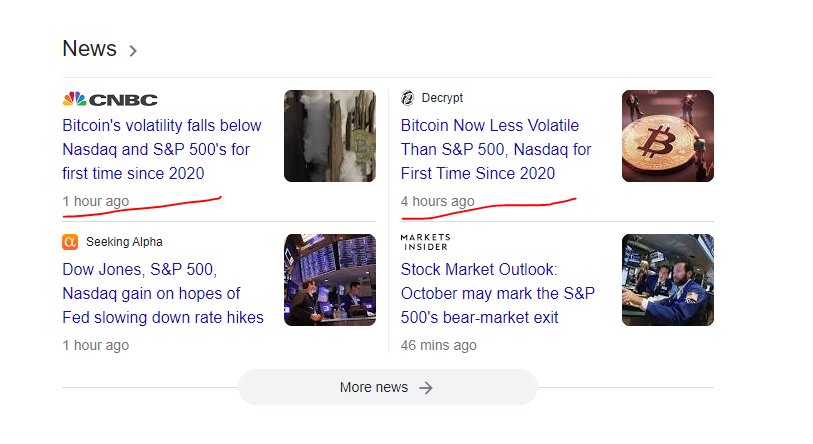Click the Decrypt source icon
813x444 pixels.
click(x=408, y=98)
